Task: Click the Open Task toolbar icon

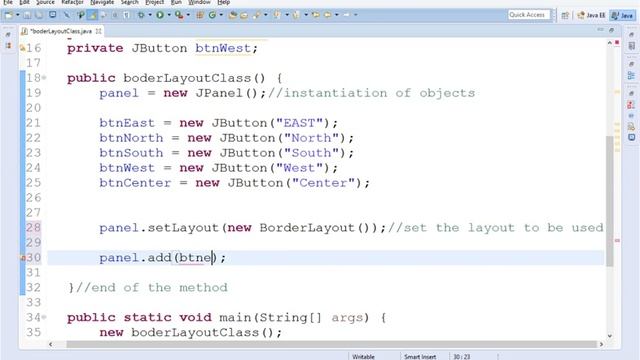Action: (x=244, y=15)
